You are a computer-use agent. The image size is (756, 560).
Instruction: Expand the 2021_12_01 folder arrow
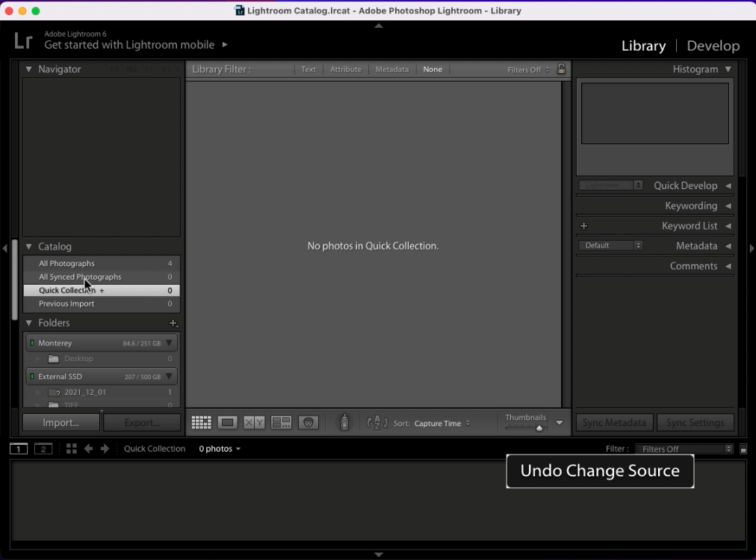pyautogui.click(x=38, y=392)
